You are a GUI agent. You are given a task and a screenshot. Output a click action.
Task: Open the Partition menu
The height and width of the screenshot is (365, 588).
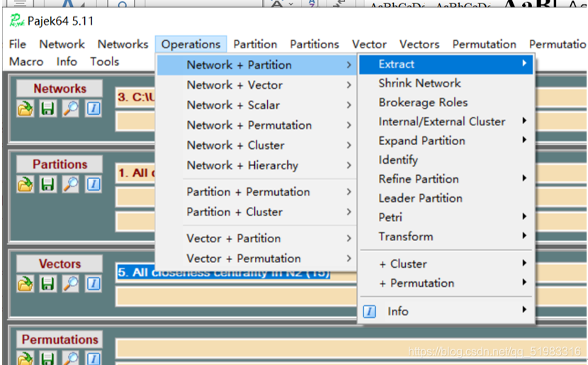255,44
